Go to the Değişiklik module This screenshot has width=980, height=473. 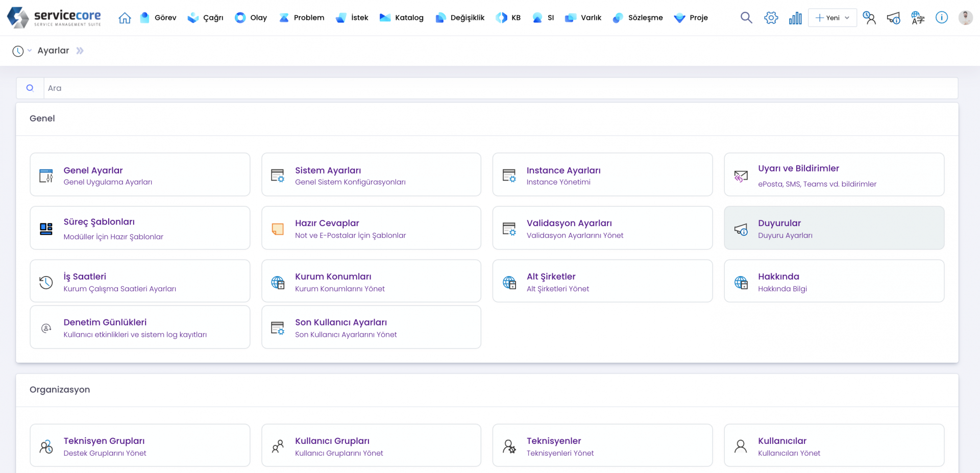tap(460, 18)
